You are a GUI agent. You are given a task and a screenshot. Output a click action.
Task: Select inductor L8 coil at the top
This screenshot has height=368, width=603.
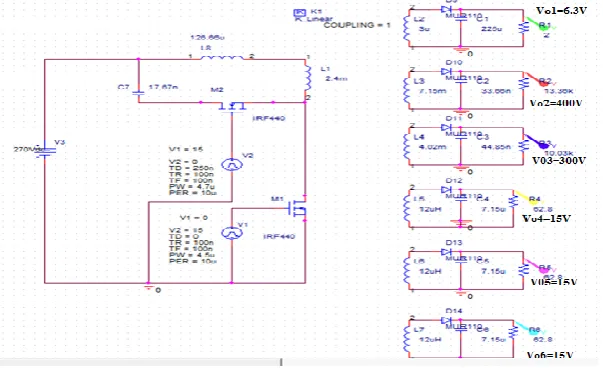pos(222,57)
